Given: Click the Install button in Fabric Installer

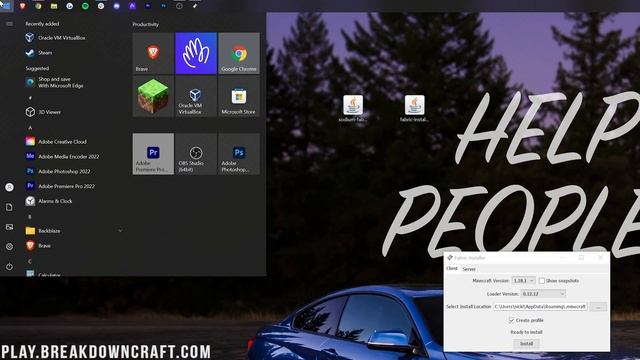Looking at the screenshot, I should (527, 344).
